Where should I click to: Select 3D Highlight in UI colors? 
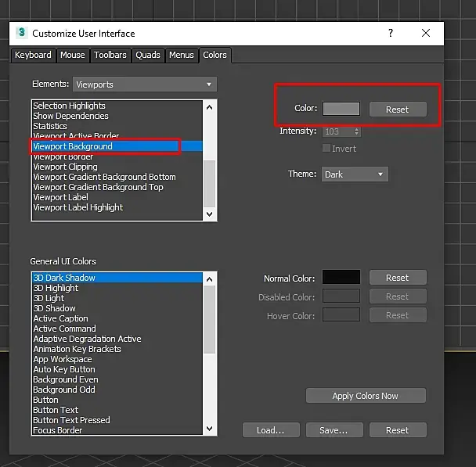(x=117, y=288)
